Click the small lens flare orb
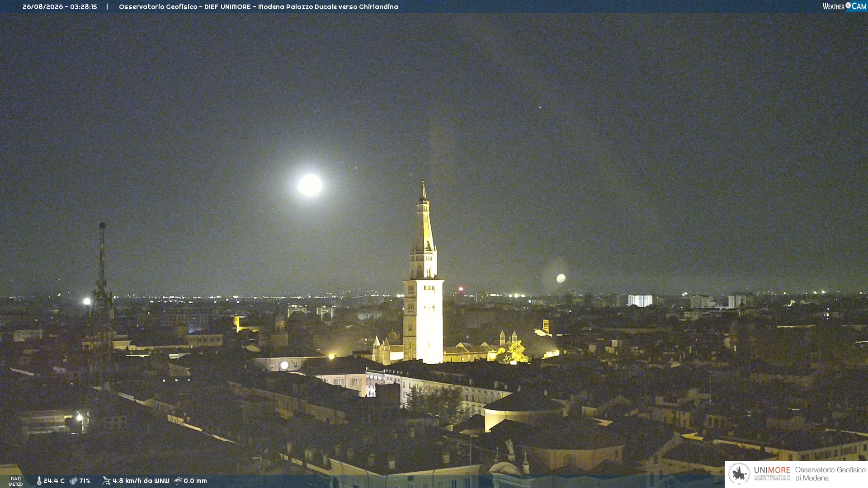The image size is (868, 488). tap(561, 278)
